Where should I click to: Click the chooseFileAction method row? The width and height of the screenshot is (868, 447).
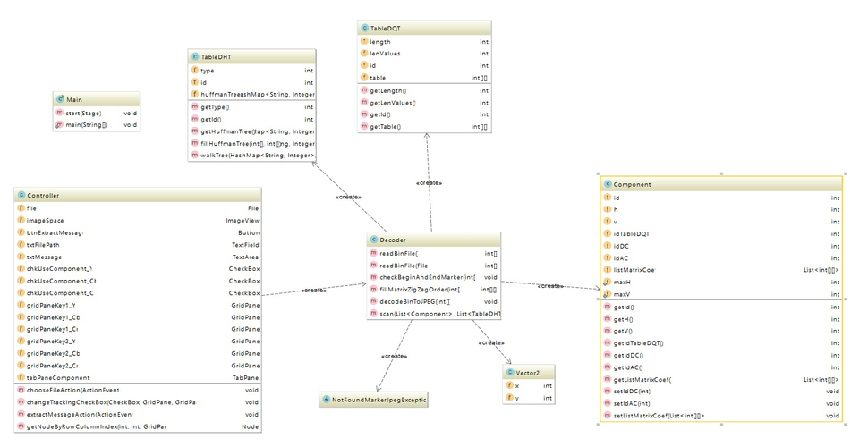pos(138,391)
